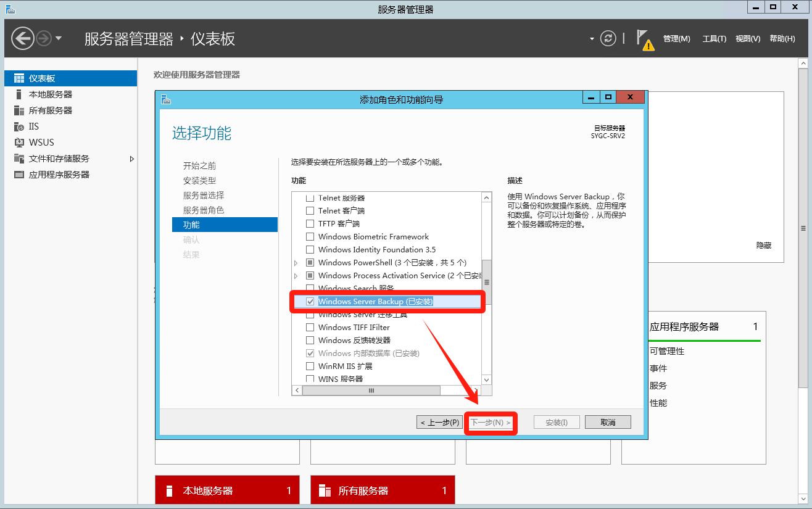Select 本地服务器 in the sidebar
Image resolution: width=812 pixels, height=509 pixels.
(50, 94)
